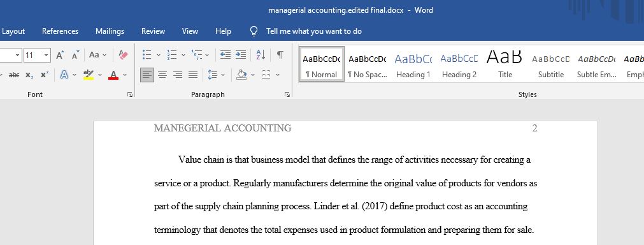The height and width of the screenshot is (245, 644).
Task: Click the phrase 'Linder et al. (2017)'
Action: pos(351,206)
